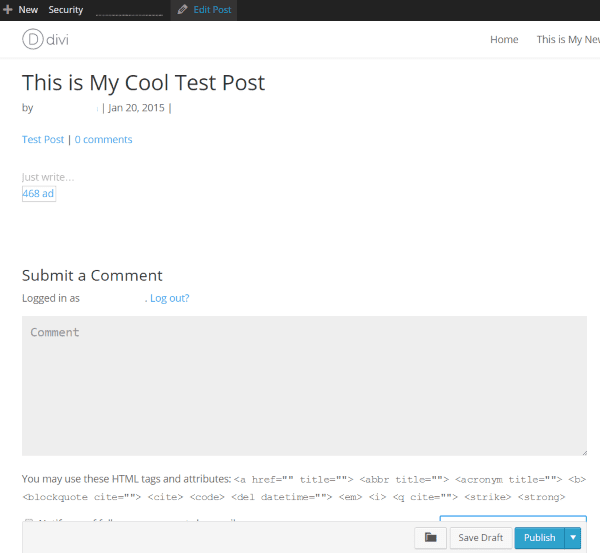Focus the Comment text area

[x=304, y=386]
